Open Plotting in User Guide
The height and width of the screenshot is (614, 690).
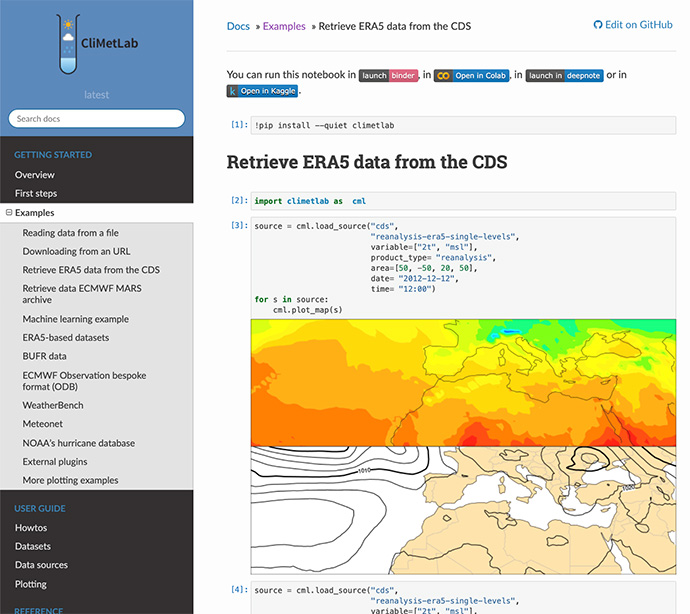coord(30,584)
